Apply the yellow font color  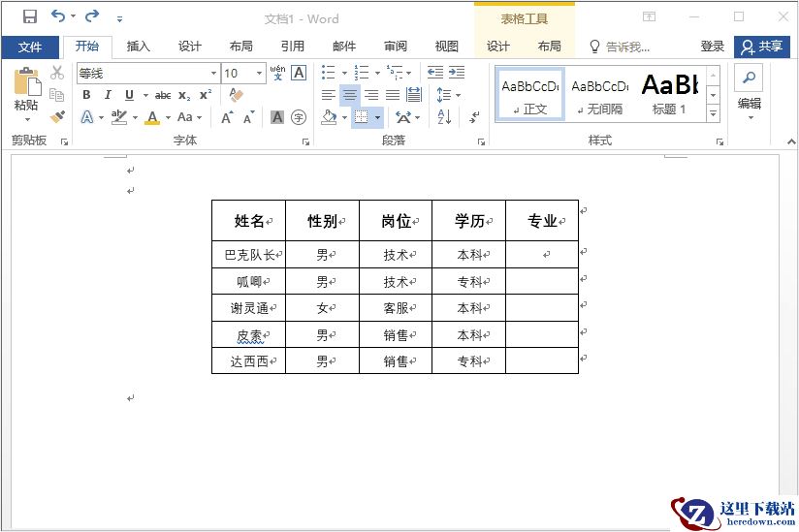point(152,117)
